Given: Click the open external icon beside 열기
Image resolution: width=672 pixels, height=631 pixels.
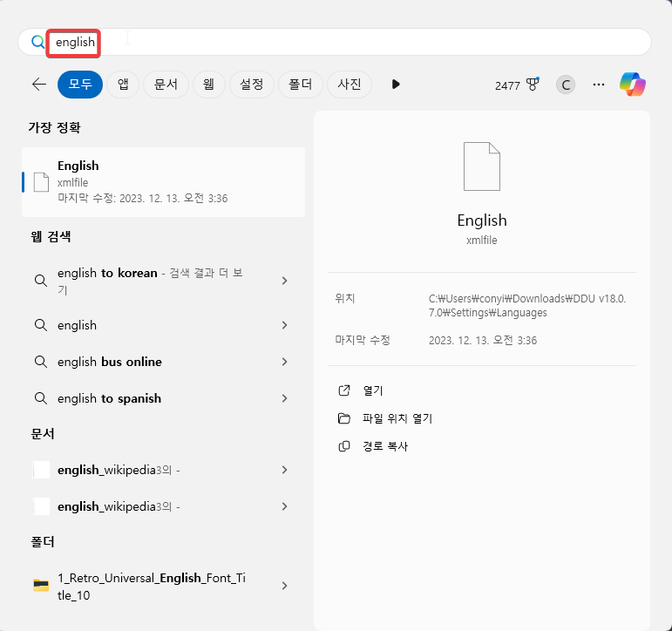Looking at the screenshot, I should tap(344, 390).
